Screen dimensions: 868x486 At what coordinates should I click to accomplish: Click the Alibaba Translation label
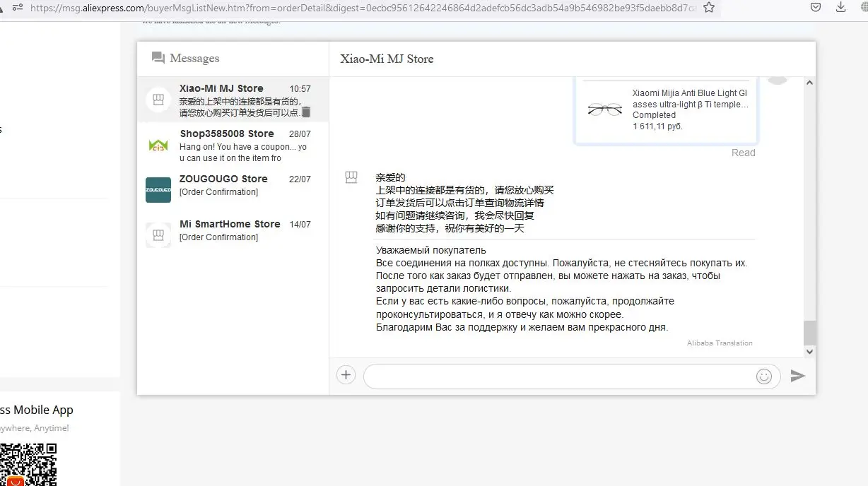point(720,343)
